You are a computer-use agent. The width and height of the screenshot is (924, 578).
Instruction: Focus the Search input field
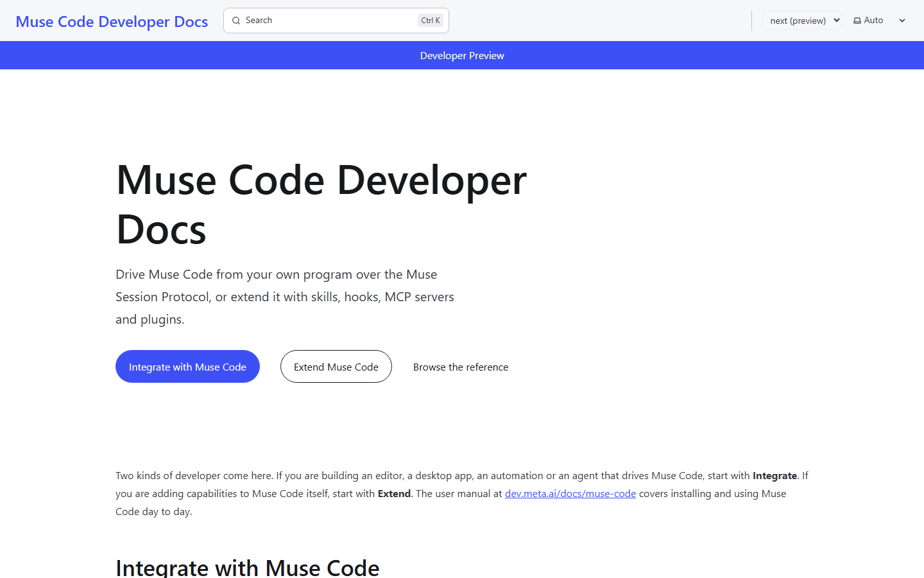point(336,21)
